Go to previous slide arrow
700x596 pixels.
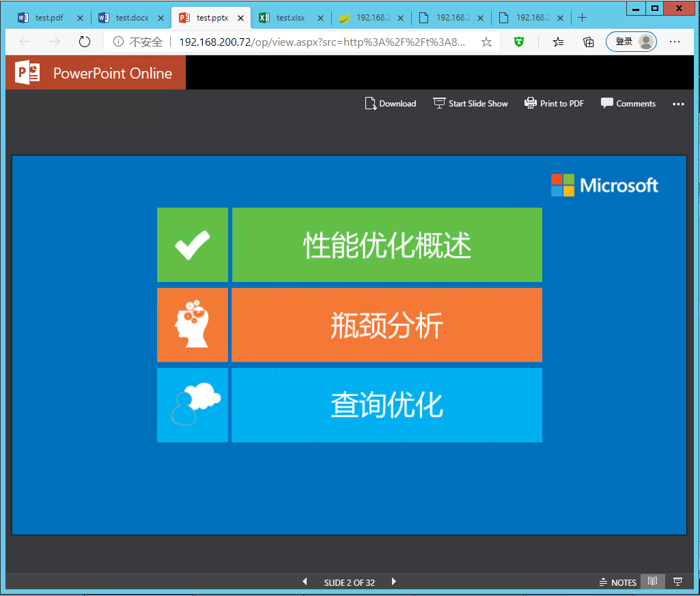pos(305,582)
